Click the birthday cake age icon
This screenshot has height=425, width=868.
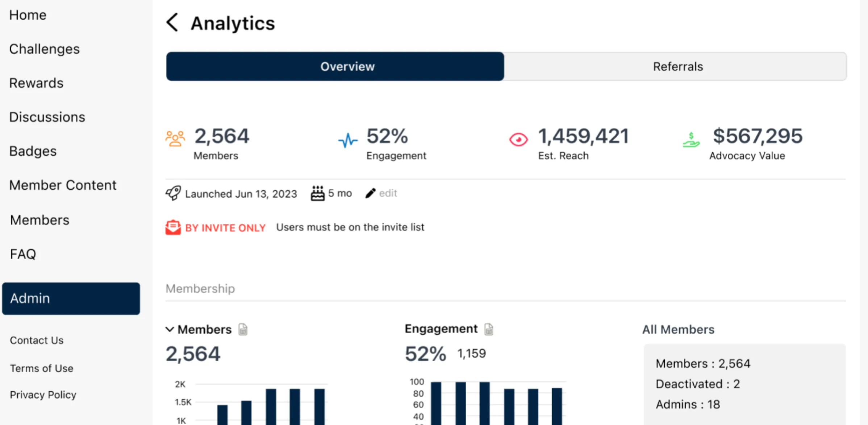318,193
